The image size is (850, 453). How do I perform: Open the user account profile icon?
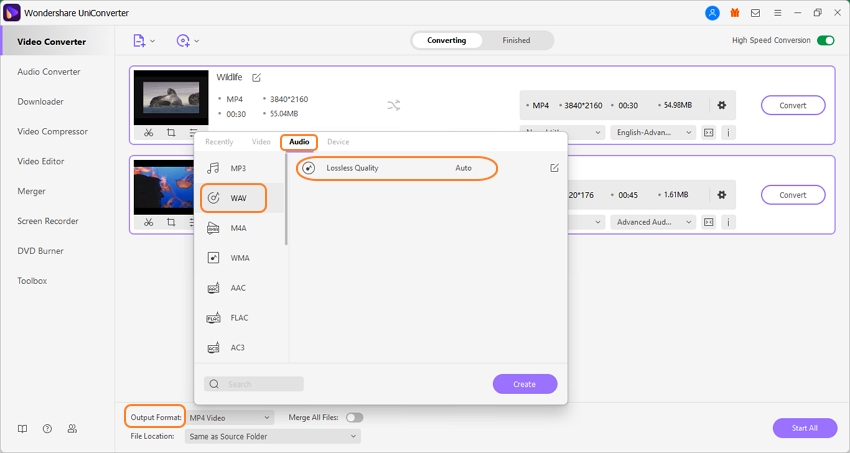click(x=712, y=13)
